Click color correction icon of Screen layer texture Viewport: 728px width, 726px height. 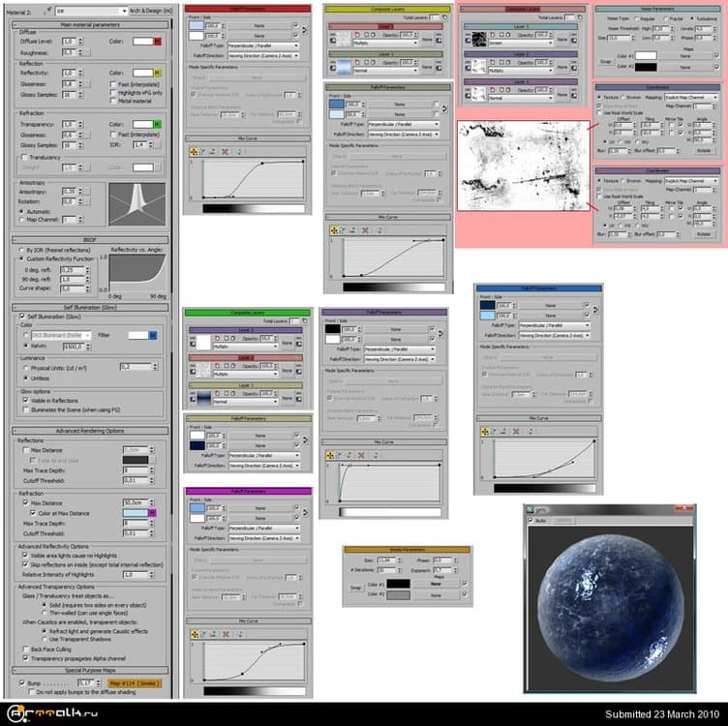tap(468, 41)
